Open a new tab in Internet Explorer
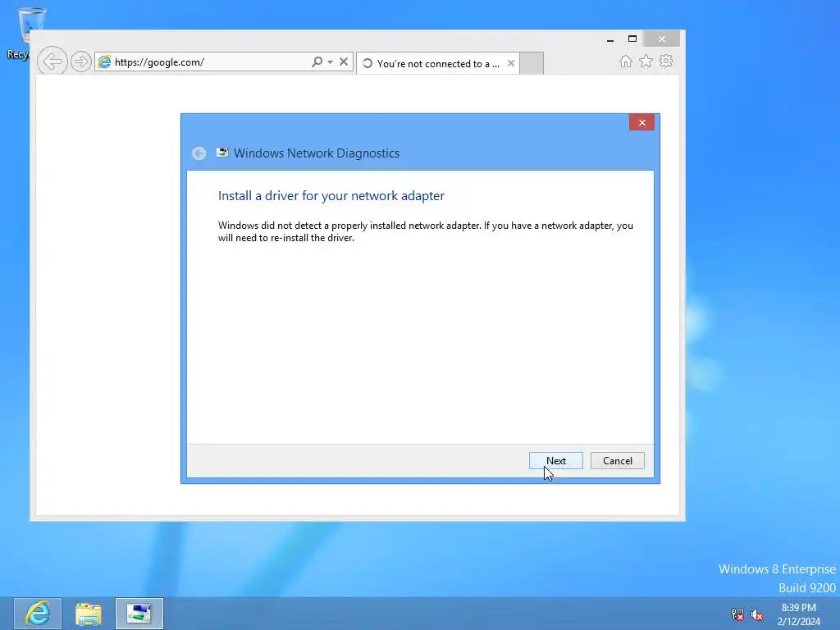The image size is (840, 630). tap(532, 63)
